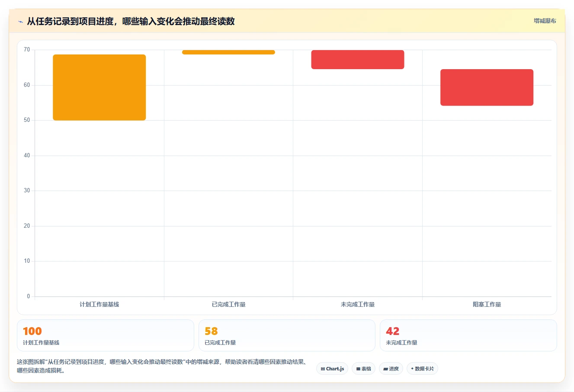Click the lightning icon beside the chart title
574x392 pixels.
click(x=20, y=22)
